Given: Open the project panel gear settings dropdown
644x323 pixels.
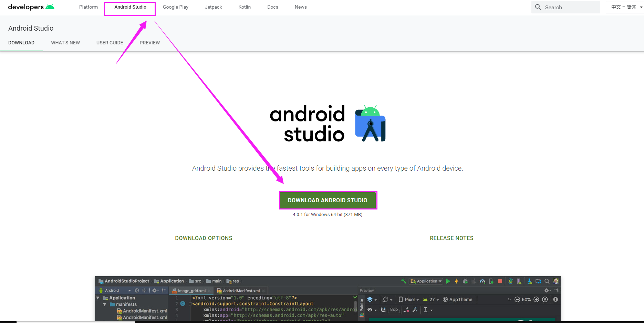Looking at the screenshot, I should pos(155,290).
